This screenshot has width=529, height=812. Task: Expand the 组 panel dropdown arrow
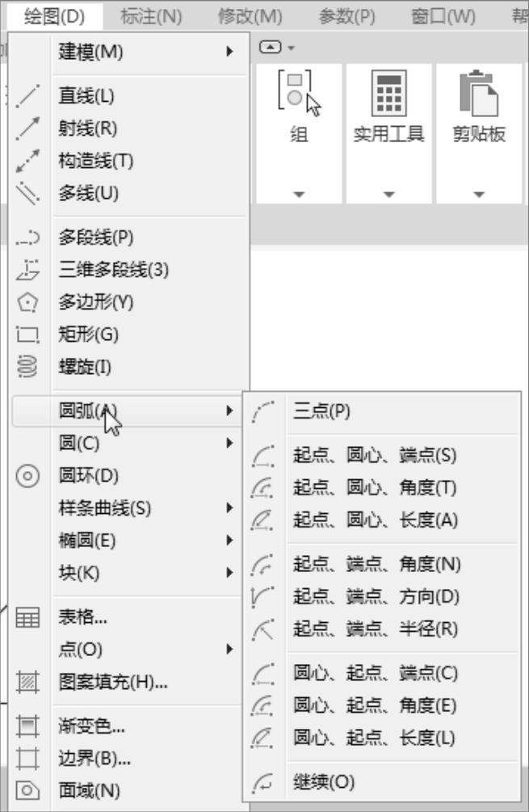[x=298, y=195]
